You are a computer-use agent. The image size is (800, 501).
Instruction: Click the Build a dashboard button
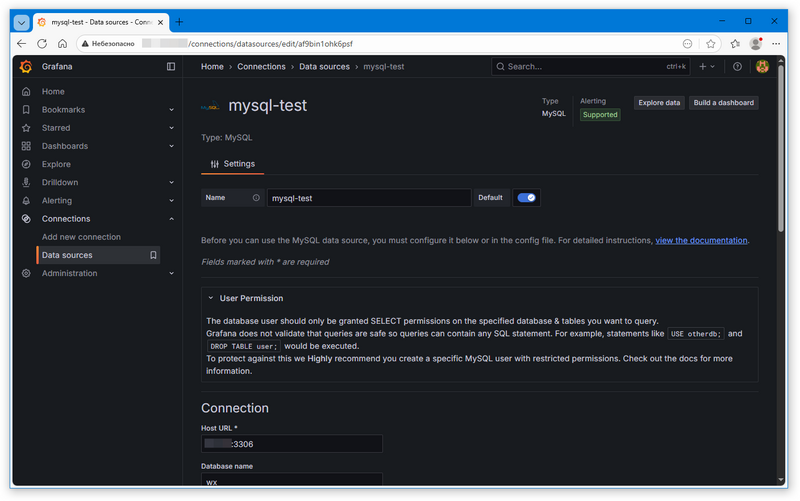(x=723, y=103)
